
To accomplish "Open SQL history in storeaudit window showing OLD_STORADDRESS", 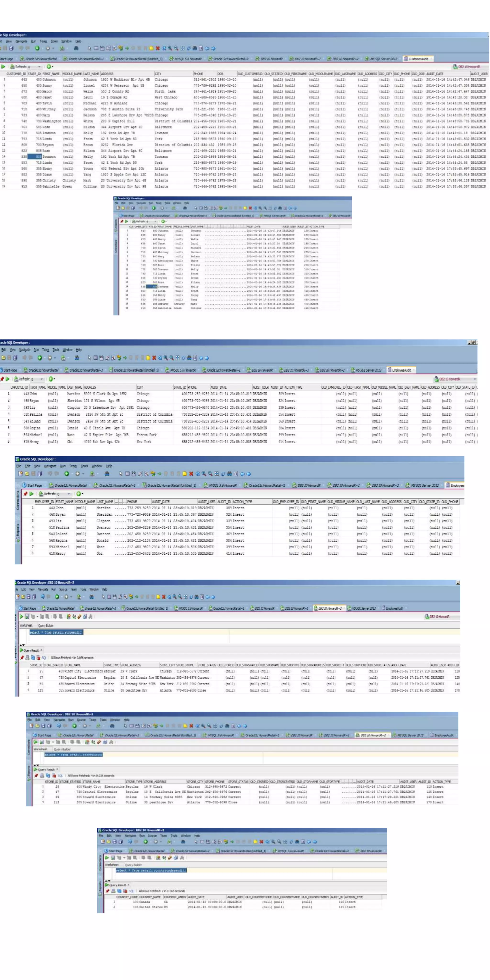I will click(85, 617).
